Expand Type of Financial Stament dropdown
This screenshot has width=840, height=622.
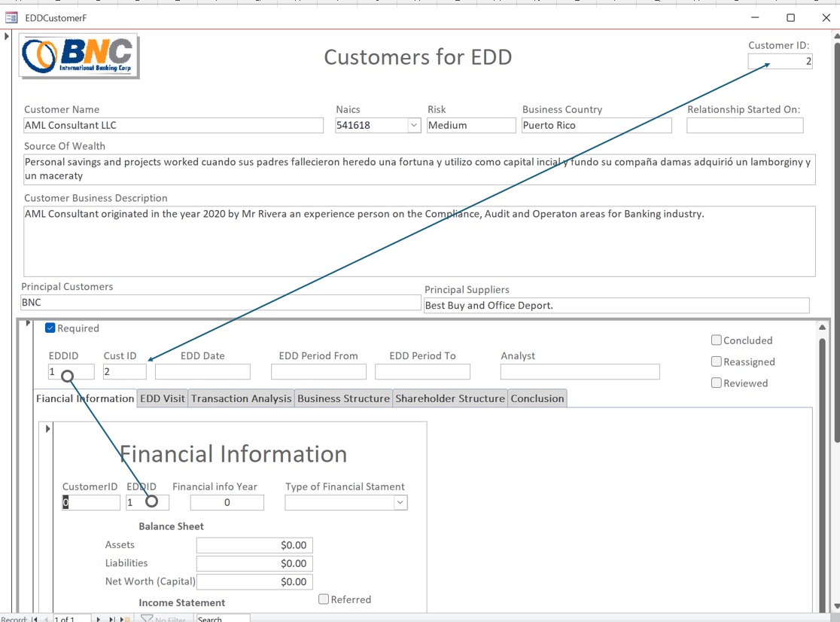click(400, 503)
